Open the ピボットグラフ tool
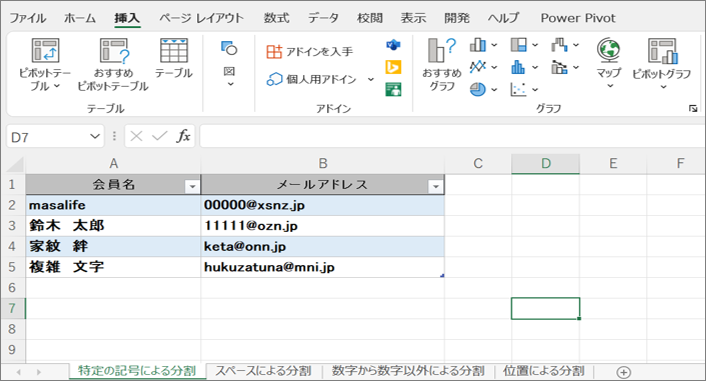 661,63
